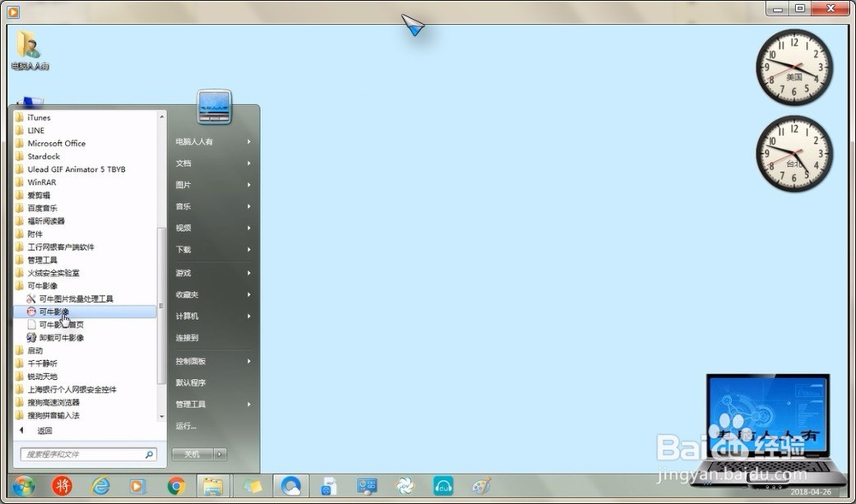Screen dimensions: 856x504
Task: Open the monitor settings taskbar icon
Action: point(367,485)
